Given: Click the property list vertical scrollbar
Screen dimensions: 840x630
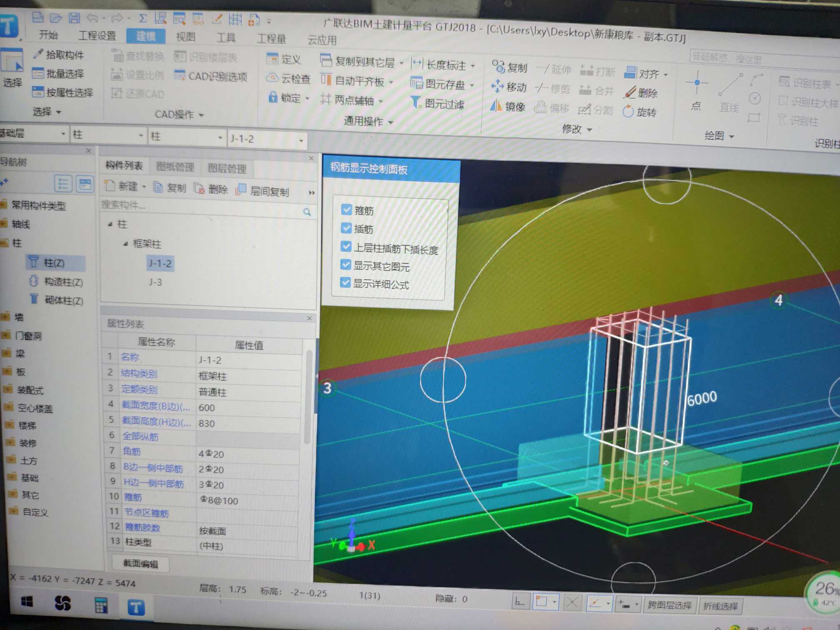Looking at the screenshot, I should (309, 397).
